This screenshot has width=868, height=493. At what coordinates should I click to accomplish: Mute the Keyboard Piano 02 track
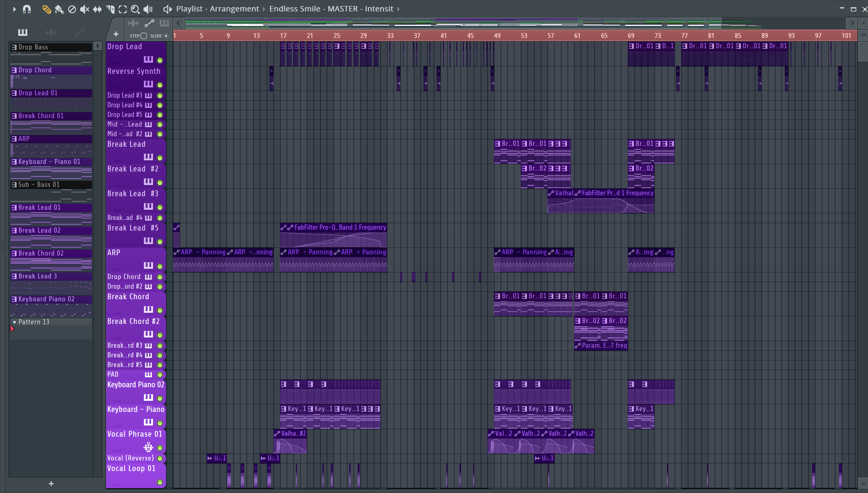[x=160, y=399]
